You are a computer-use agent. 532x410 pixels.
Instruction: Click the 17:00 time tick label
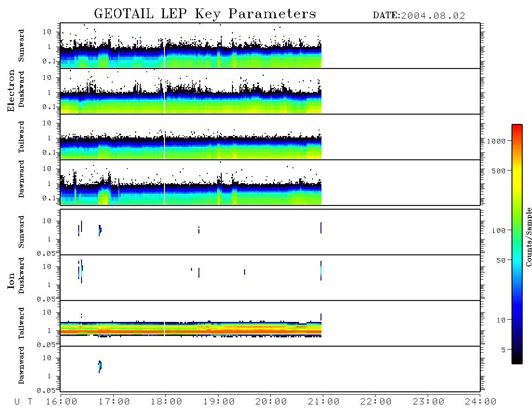pos(114,402)
